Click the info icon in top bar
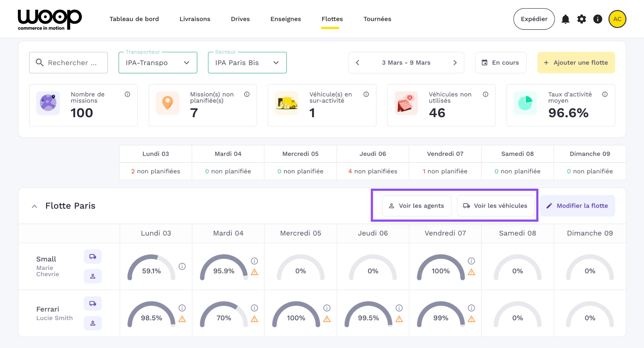Viewport: 644px width, 348px height. [597, 19]
